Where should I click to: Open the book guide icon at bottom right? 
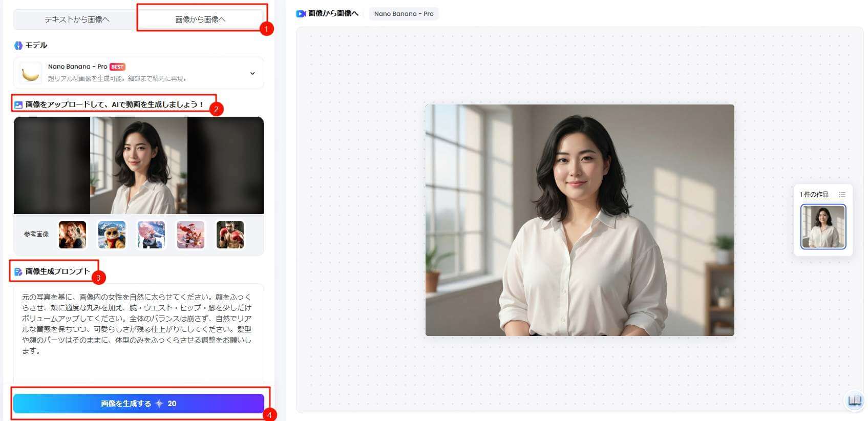click(854, 401)
